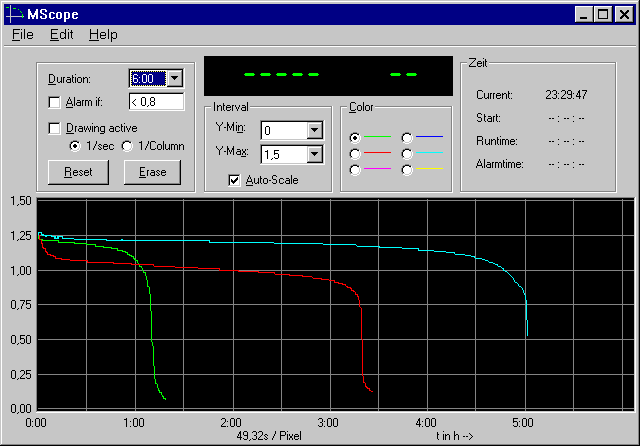640x446 pixels.
Task: Expand the Y-Max dropdown arrow
Action: [315, 154]
